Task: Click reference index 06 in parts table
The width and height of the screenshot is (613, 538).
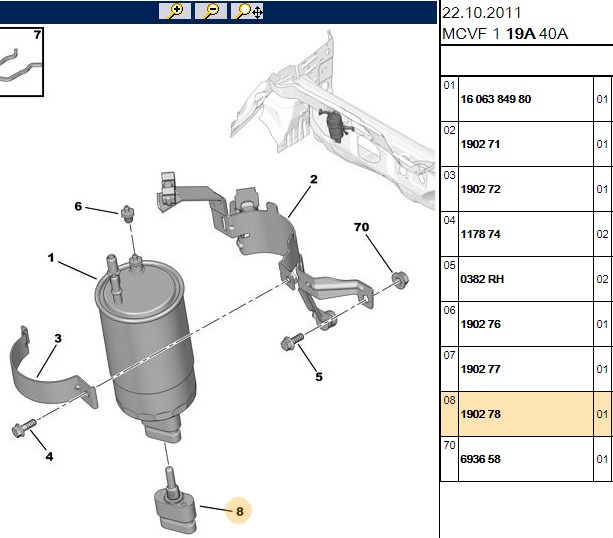Action: (450, 310)
